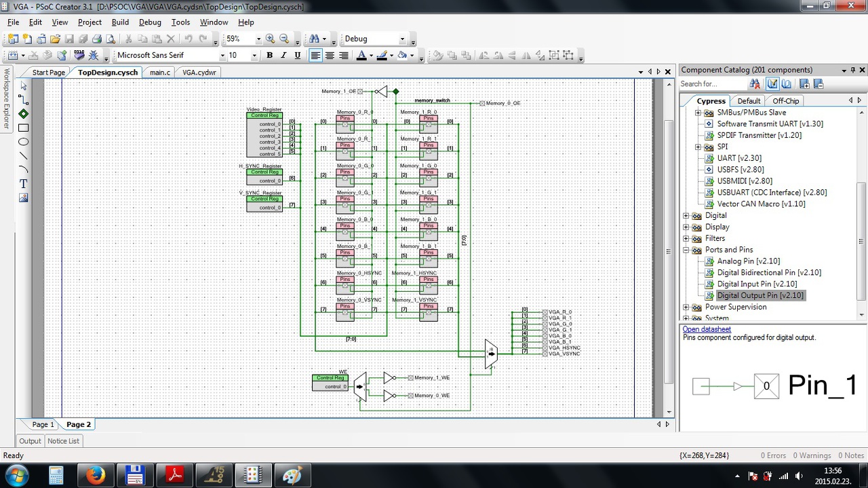Toggle bold text formatting

(269, 56)
